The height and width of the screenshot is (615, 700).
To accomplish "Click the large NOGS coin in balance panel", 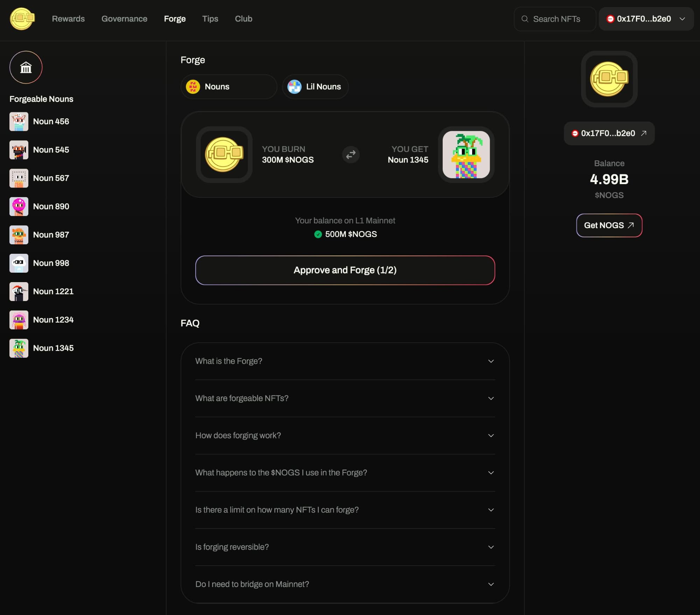I will 609,79.
